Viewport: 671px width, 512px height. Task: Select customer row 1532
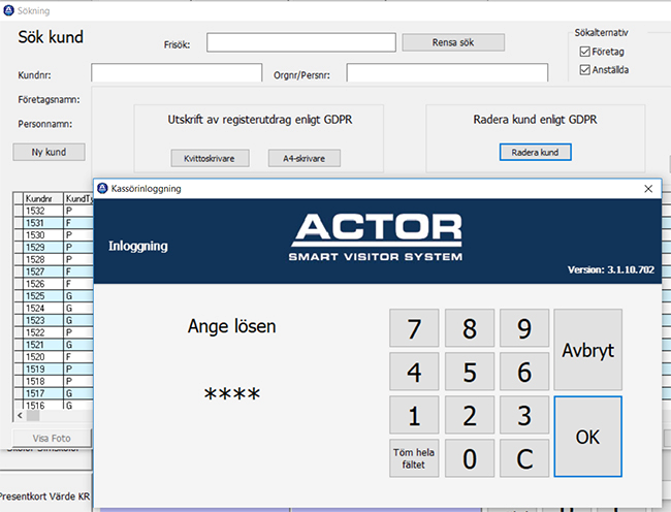click(53, 211)
